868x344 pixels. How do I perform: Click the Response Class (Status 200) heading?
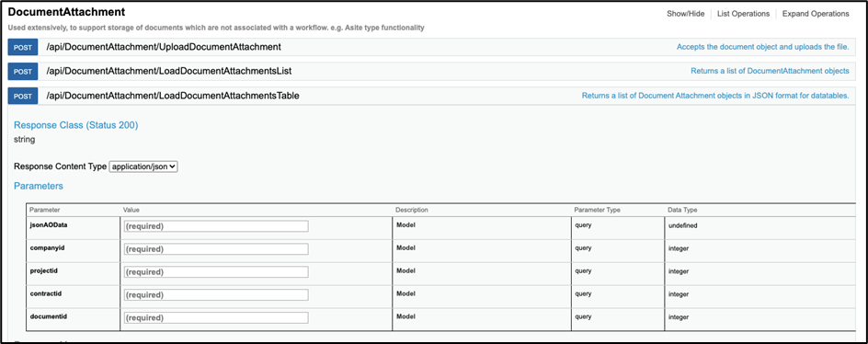coord(75,125)
